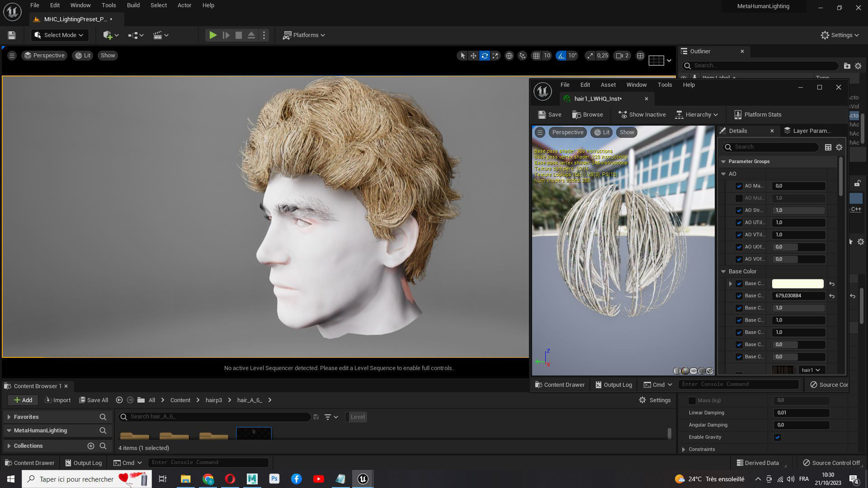Open camera speed setting
868x488 pixels.
[622, 56]
